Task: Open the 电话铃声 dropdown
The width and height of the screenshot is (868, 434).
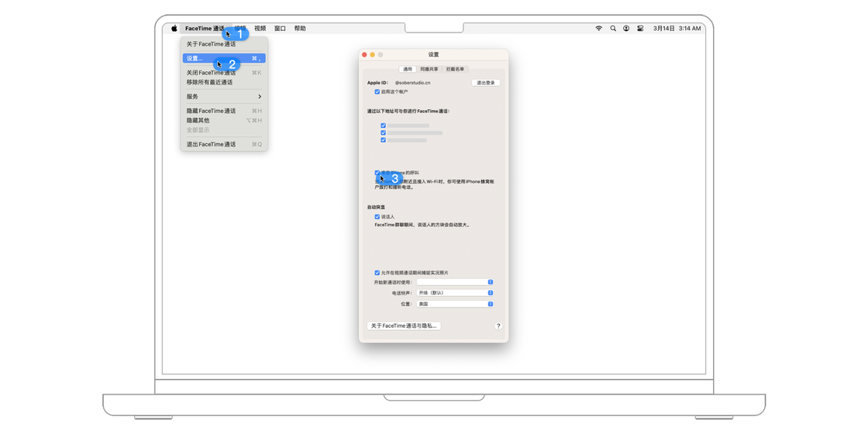Action: click(x=455, y=293)
